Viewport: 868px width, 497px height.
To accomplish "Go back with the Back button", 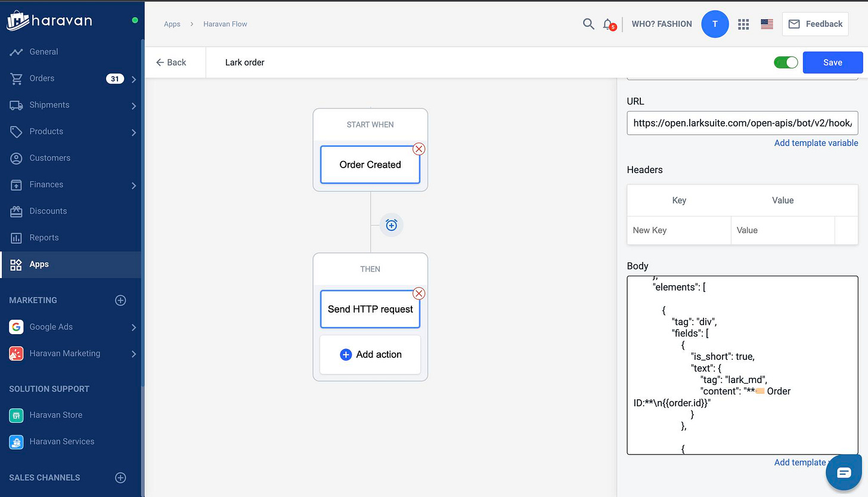I will click(x=170, y=62).
